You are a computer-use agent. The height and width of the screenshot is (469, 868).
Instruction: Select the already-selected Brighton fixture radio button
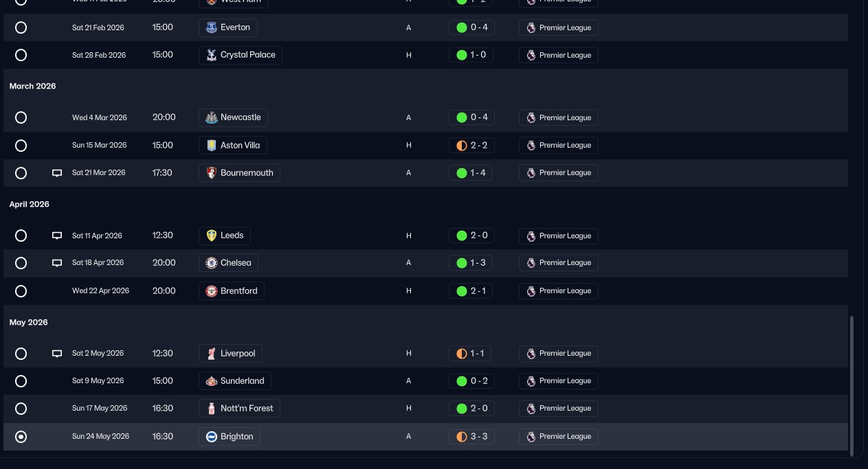click(21, 437)
